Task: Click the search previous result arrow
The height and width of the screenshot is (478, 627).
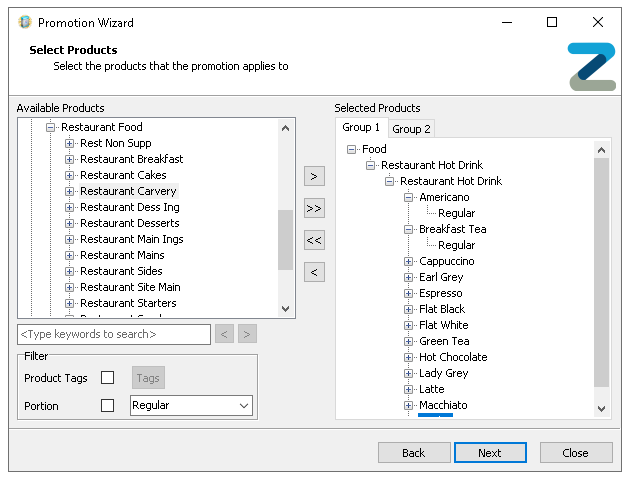Action: (225, 334)
